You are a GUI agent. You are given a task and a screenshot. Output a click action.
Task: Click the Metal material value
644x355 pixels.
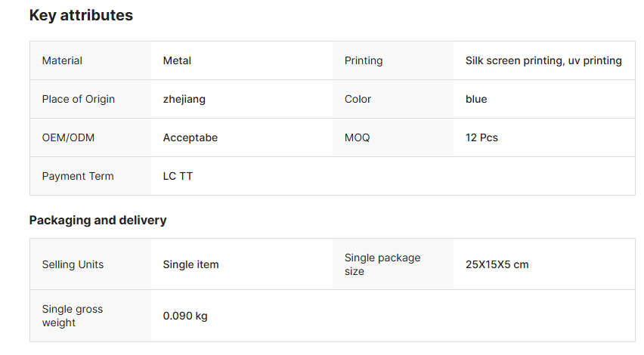pos(177,60)
